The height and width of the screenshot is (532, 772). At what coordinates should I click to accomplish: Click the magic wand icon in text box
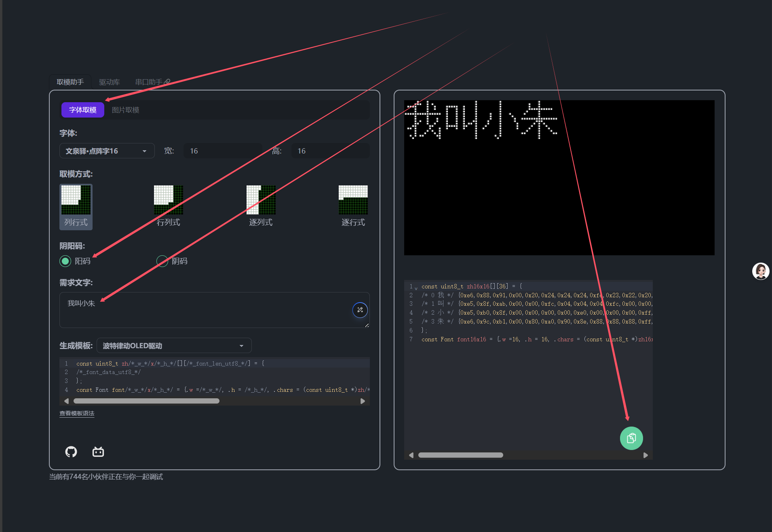tap(360, 310)
